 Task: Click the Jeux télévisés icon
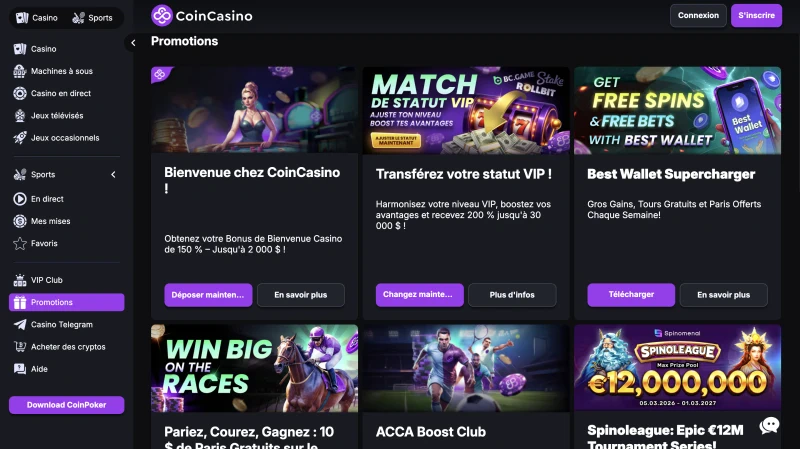pyautogui.click(x=20, y=115)
